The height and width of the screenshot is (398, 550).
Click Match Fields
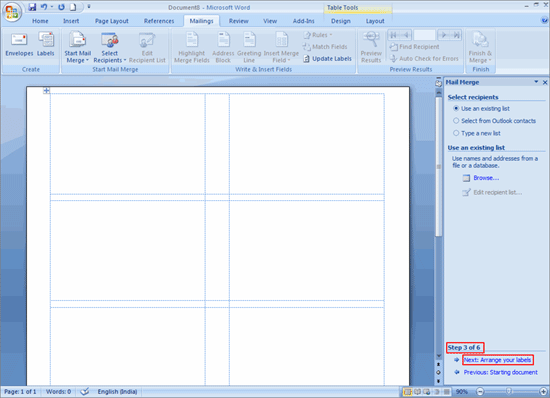(x=325, y=47)
